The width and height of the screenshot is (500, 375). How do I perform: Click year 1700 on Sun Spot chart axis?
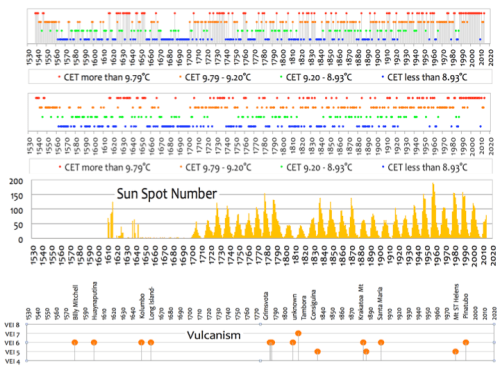[x=193, y=255]
